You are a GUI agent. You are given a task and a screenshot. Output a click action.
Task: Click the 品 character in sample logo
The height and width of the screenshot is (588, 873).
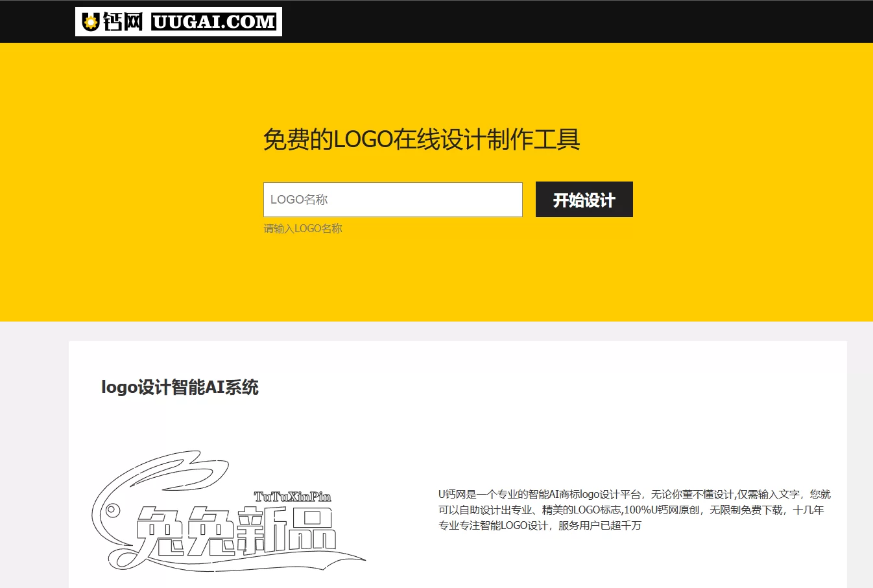coord(311,528)
